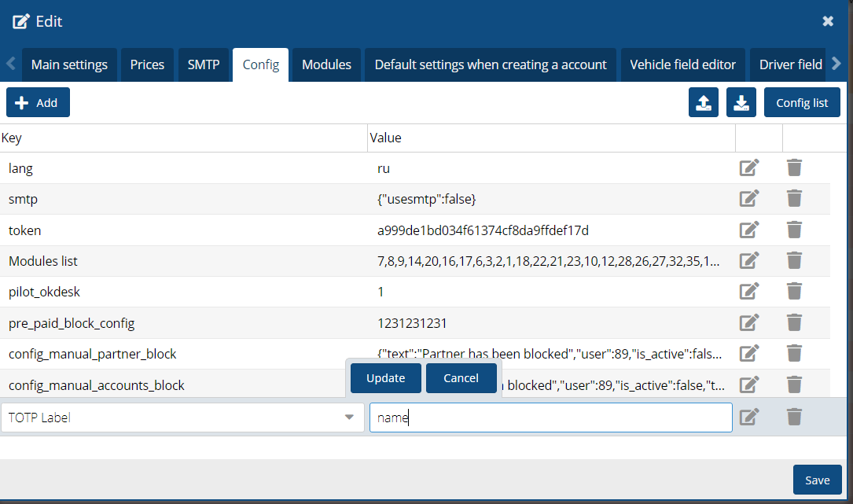The height and width of the screenshot is (504, 853).
Task: Expand the TOTP Label key dropdown
Action: (349, 418)
